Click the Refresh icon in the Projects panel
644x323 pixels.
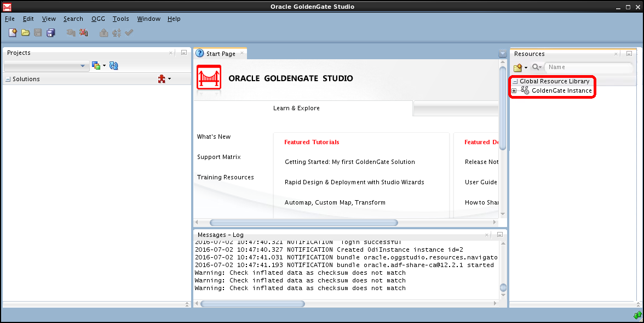[x=114, y=65]
